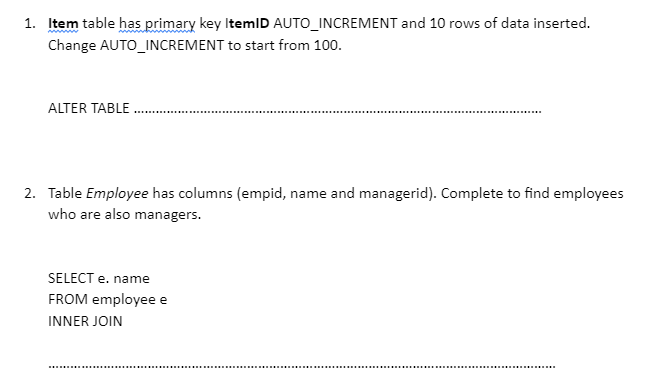Screen dimensions: 670x381
Task: Click the dotted blank line below INNER JOIN
Action: [x=302, y=366]
